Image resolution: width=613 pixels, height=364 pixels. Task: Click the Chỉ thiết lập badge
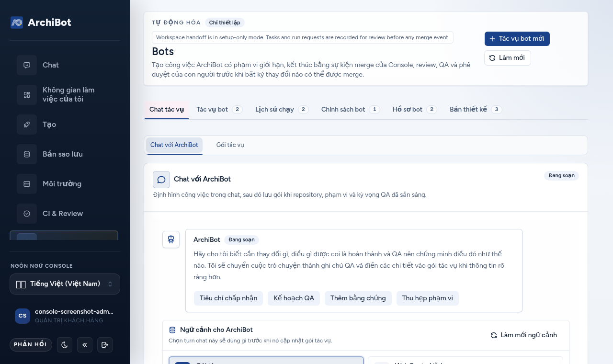[225, 23]
